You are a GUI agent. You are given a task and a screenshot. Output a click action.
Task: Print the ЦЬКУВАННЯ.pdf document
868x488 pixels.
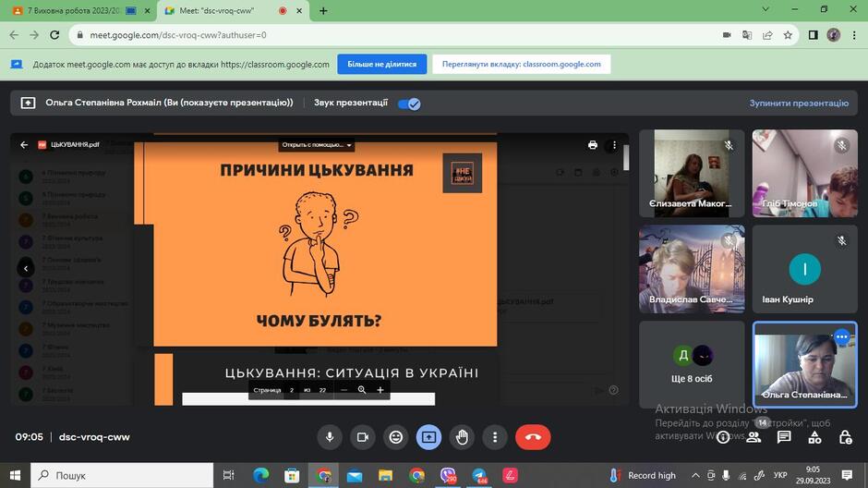pyautogui.click(x=592, y=145)
